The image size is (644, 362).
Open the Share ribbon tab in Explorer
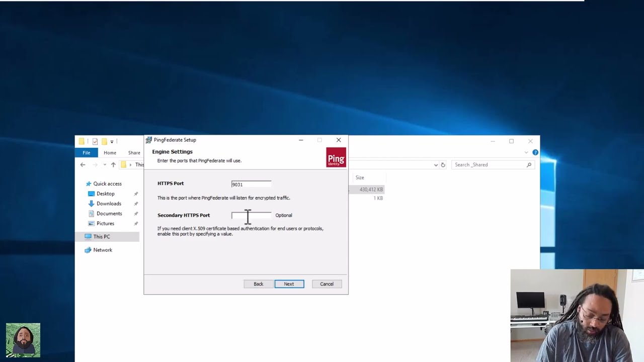134,153
